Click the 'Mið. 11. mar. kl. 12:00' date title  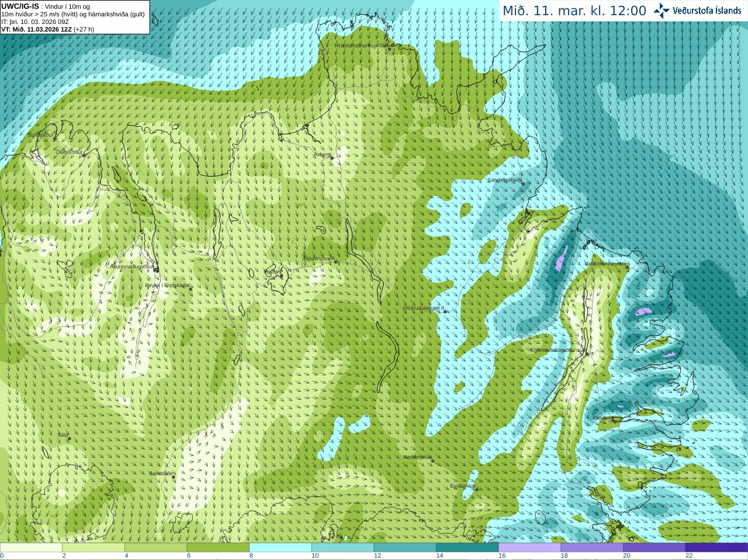click(574, 11)
